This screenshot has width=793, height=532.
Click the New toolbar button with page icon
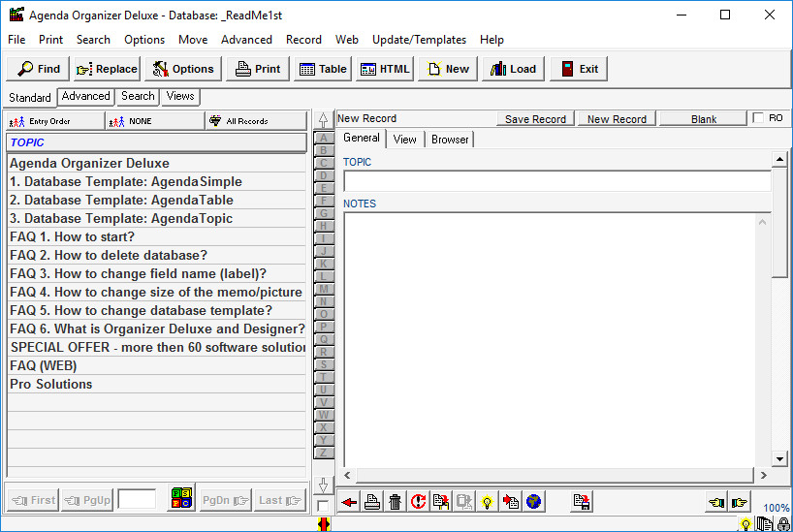[x=448, y=69]
